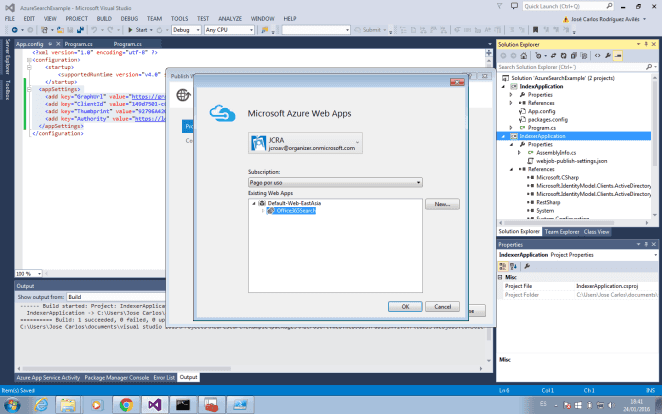
Task: Click OK in Azure Web Apps dialog
Action: (x=405, y=307)
